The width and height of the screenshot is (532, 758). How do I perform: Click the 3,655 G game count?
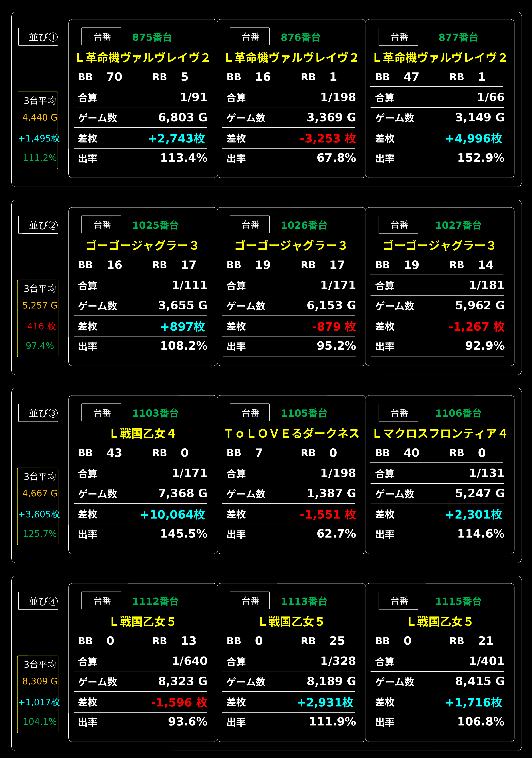183,305
